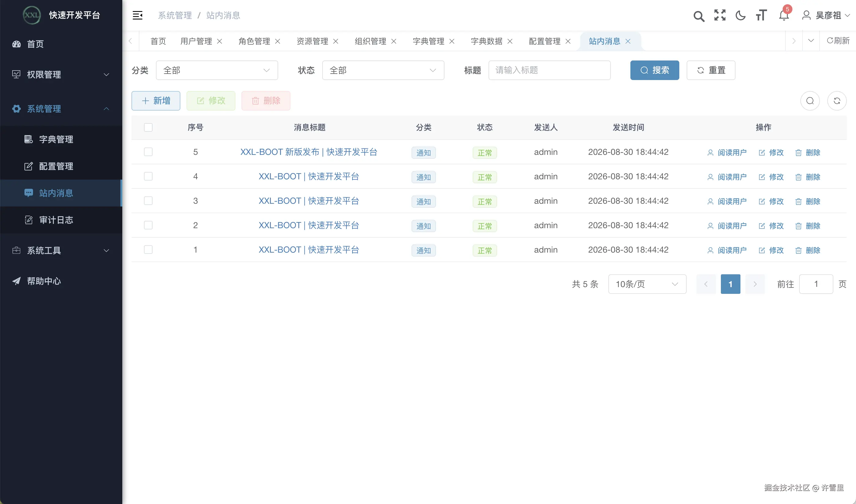
Task: Click 删除 in row 1 of the table
Action: point(808,250)
